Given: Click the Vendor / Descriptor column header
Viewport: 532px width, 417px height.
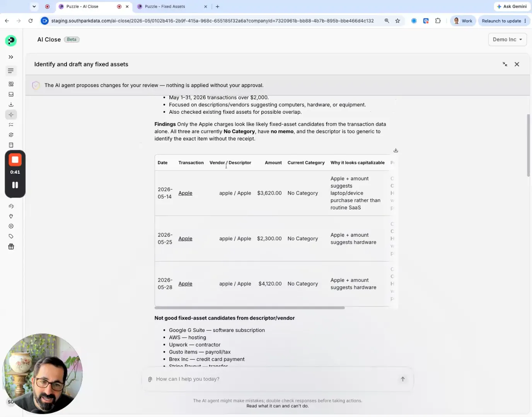Looking at the screenshot, I should pos(230,162).
